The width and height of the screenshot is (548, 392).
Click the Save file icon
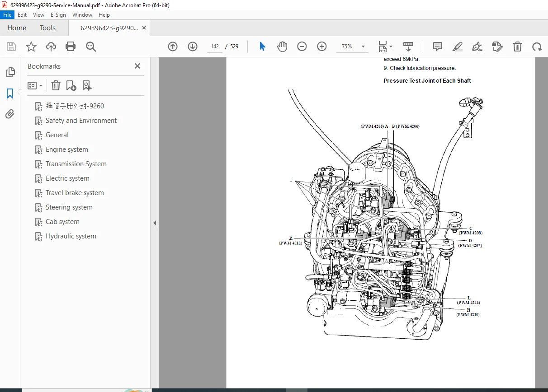(x=11, y=47)
